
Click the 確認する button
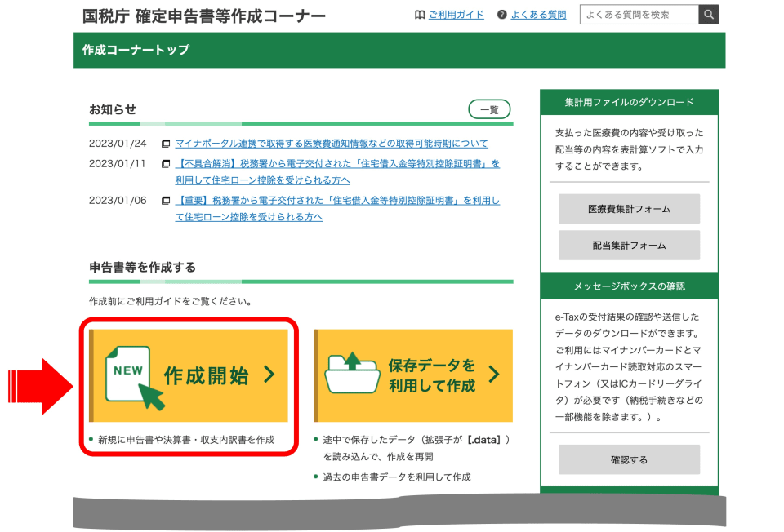pyautogui.click(x=629, y=459)
